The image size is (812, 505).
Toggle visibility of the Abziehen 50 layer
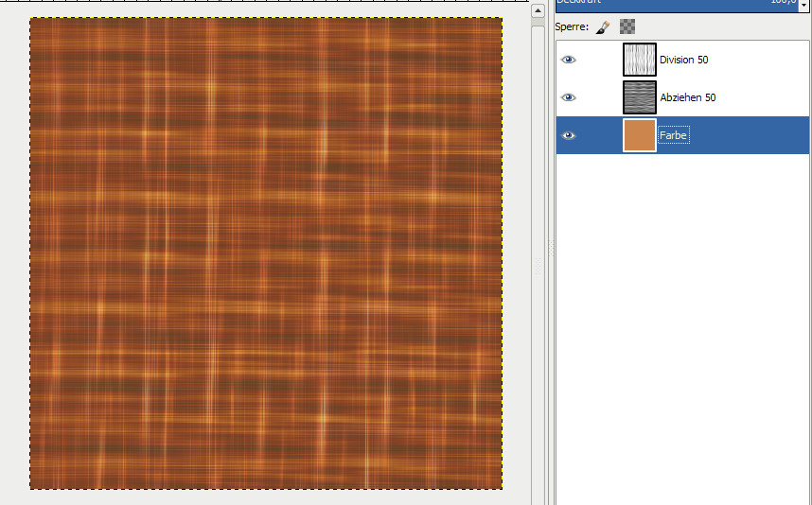(x=568, y=97)
